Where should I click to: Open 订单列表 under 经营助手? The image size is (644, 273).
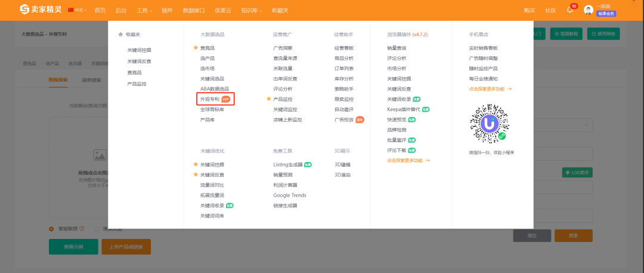(344, 68)
